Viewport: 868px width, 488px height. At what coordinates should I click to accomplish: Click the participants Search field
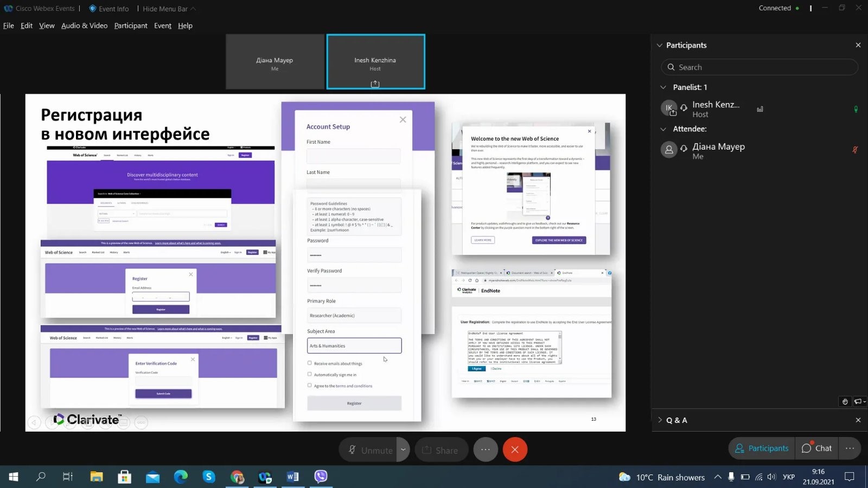(759, 67)
